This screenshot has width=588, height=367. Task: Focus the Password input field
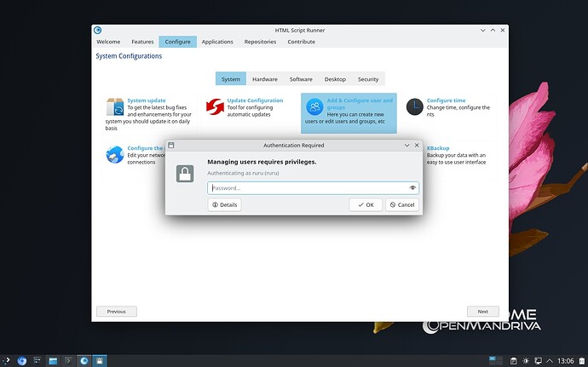pos(307,187)
